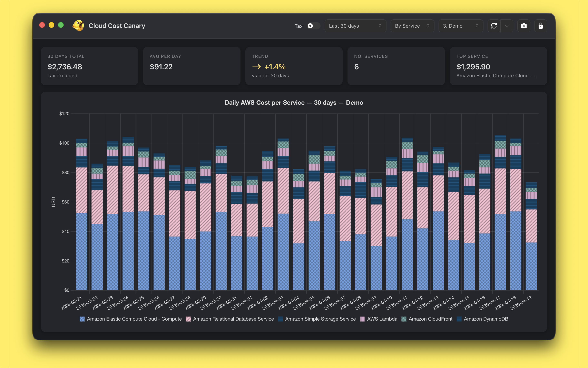Click the bar for 2026-04-09
This screenshot has width=588, height=368.
376,235
